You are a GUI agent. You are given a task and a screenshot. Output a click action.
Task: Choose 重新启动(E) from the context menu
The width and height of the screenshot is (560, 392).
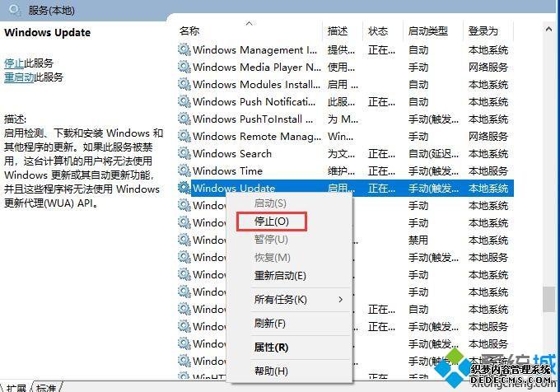pos(280,276)
